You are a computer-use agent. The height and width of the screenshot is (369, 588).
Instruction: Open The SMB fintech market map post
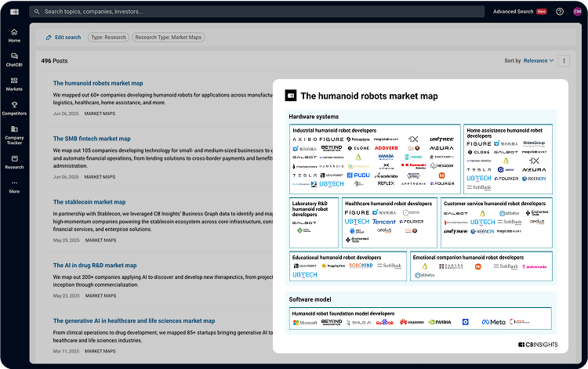point(92,138)
